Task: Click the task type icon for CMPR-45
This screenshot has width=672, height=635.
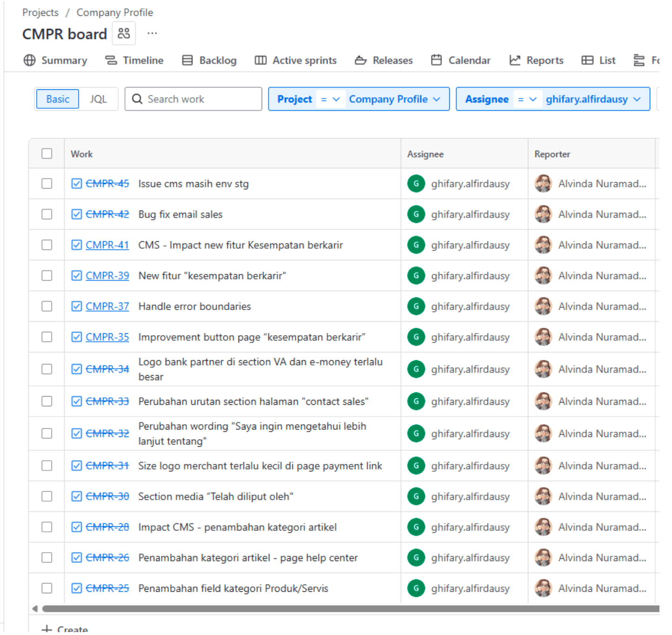Action: point(77,184)
